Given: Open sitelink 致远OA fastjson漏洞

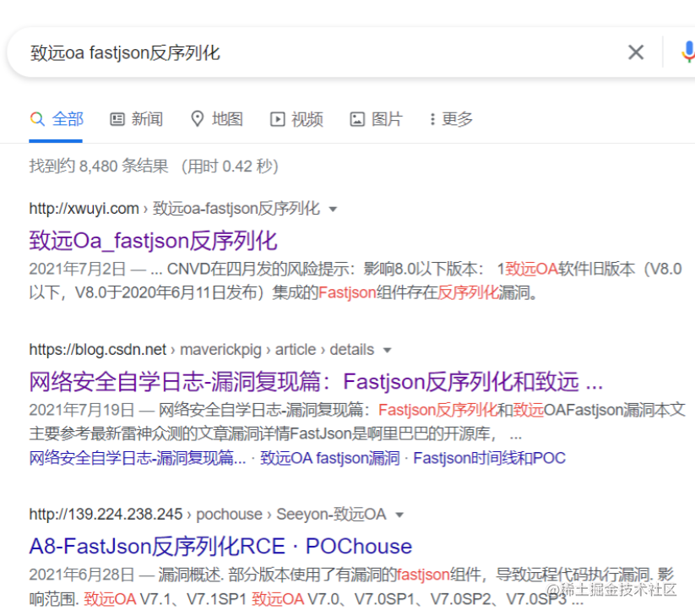Looking at the screenshot, I should coord(330,458).
